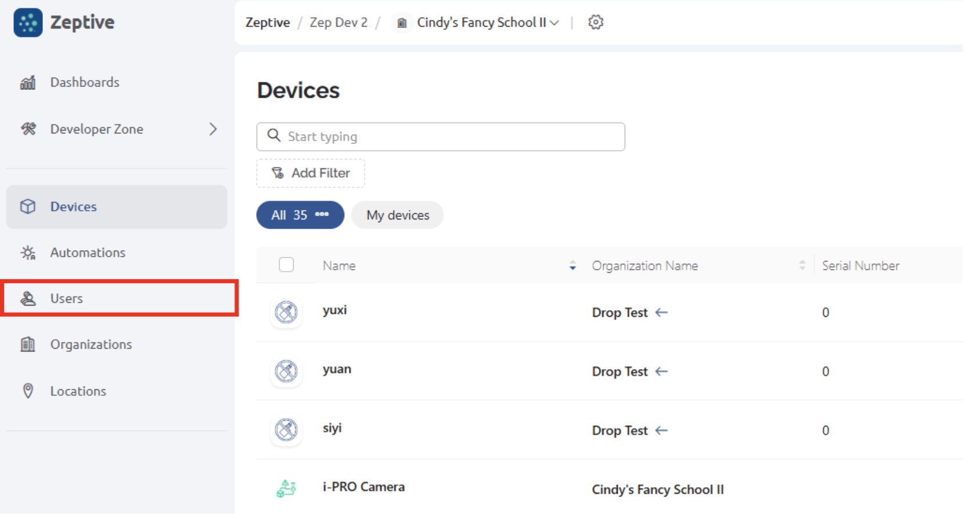980x521 pixels.
Task: Click the Start typing search field
Action: click(x=441, y=136)
